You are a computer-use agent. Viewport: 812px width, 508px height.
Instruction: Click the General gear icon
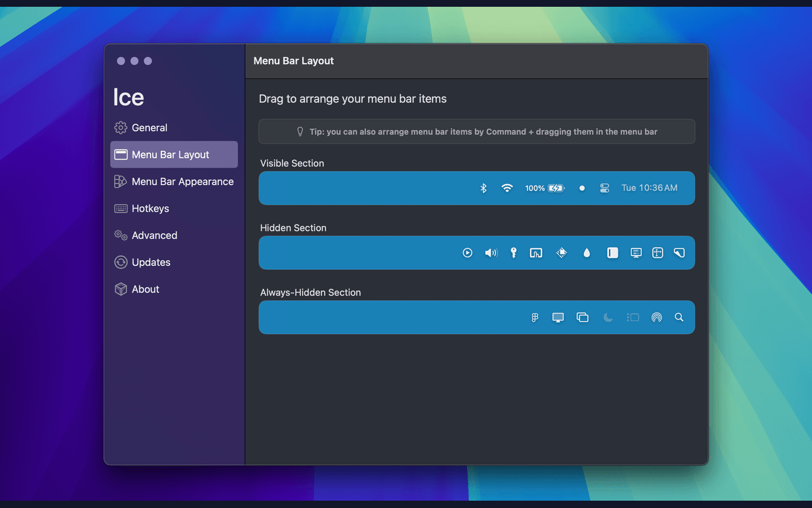tap(121, 128)
